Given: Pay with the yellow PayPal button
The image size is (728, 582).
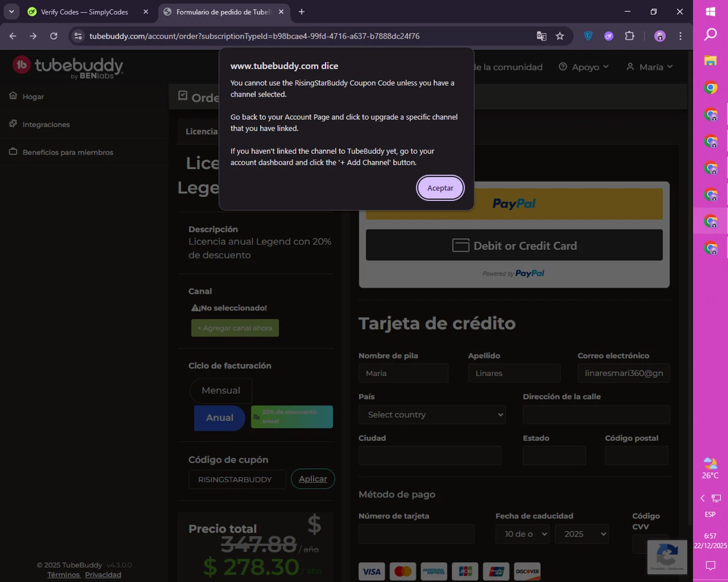Looking at the screenshot, I should point(514,204).
